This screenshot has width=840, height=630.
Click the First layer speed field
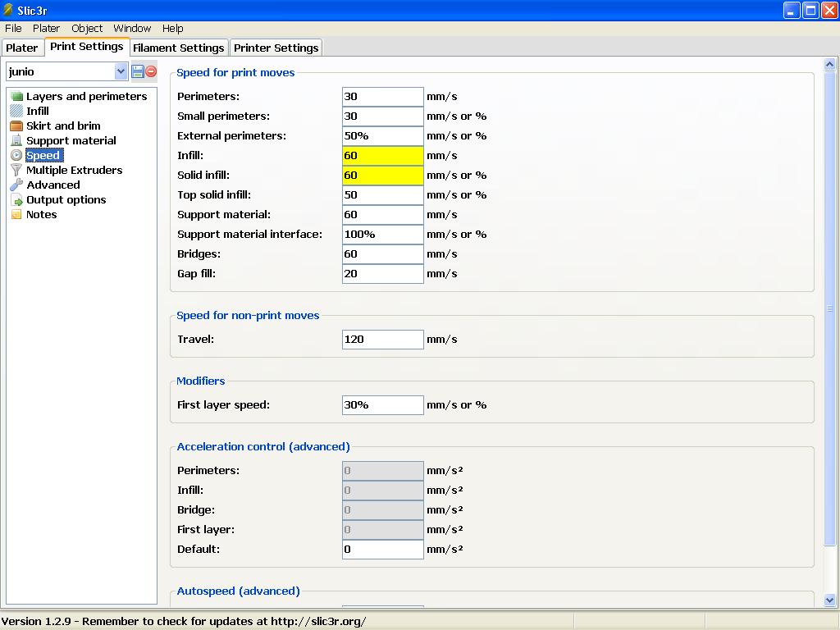pyautogui.click(x=382, y=404)
